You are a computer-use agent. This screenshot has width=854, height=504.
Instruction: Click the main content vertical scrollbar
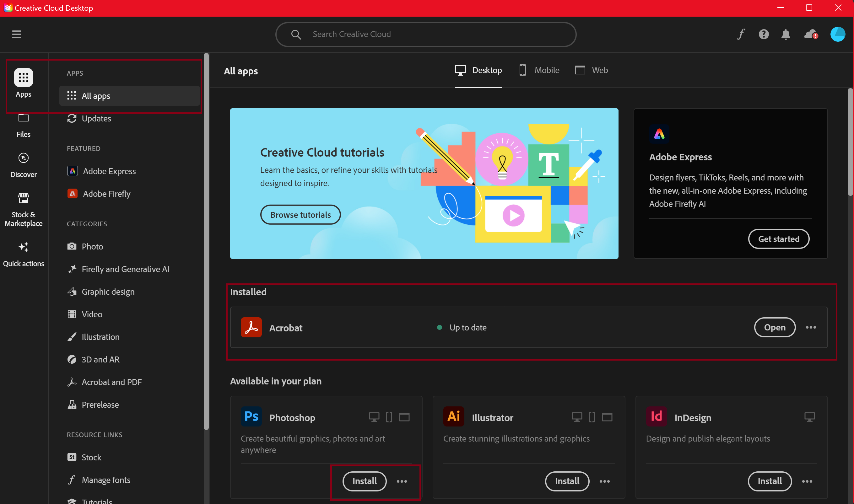point(850,142)
